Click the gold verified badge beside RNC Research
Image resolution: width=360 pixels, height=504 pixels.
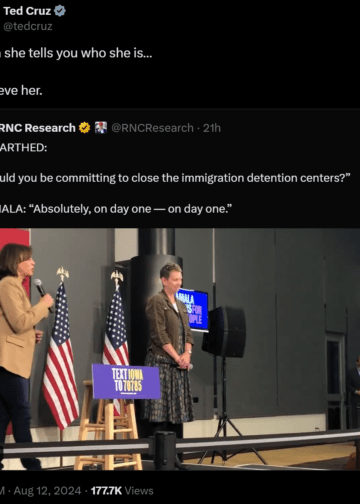point(85,128)
